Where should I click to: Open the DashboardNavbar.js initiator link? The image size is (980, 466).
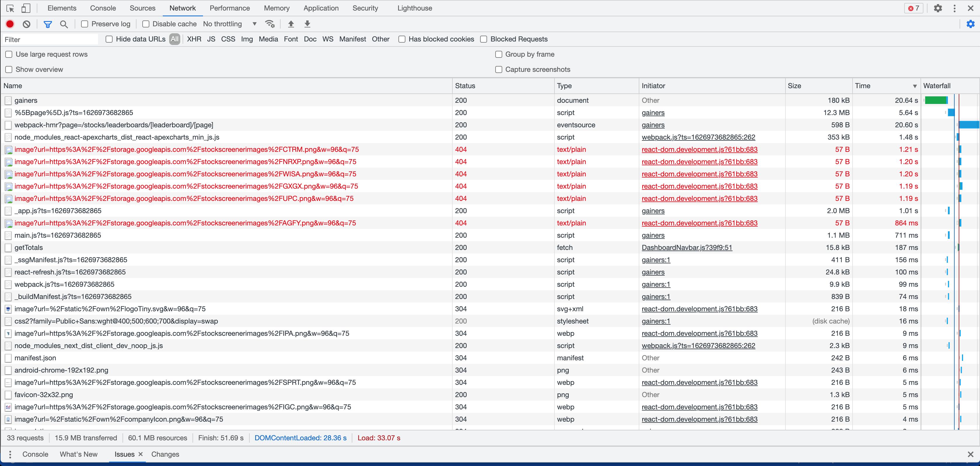[687, 248]
